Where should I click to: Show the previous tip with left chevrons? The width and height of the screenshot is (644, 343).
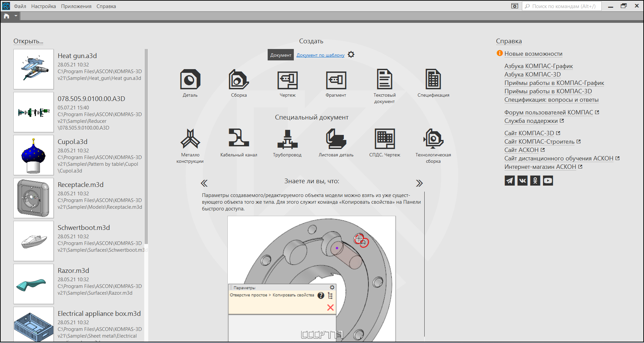(204, 183)
